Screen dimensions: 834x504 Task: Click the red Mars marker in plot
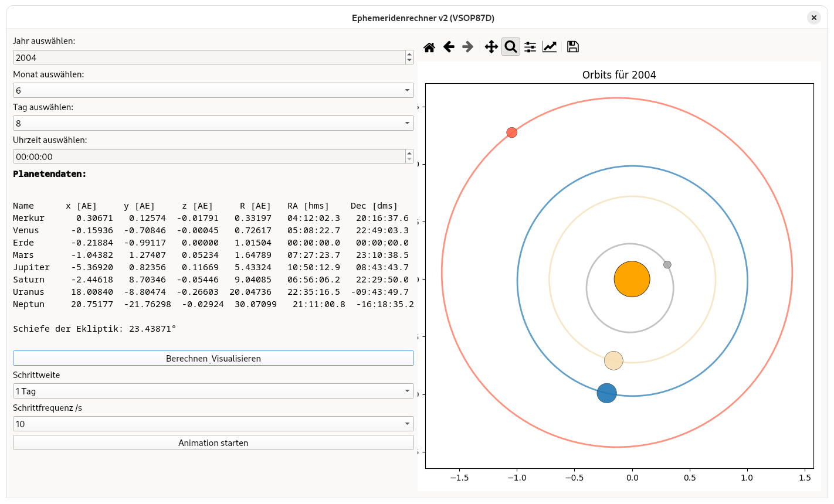(512, 132)
